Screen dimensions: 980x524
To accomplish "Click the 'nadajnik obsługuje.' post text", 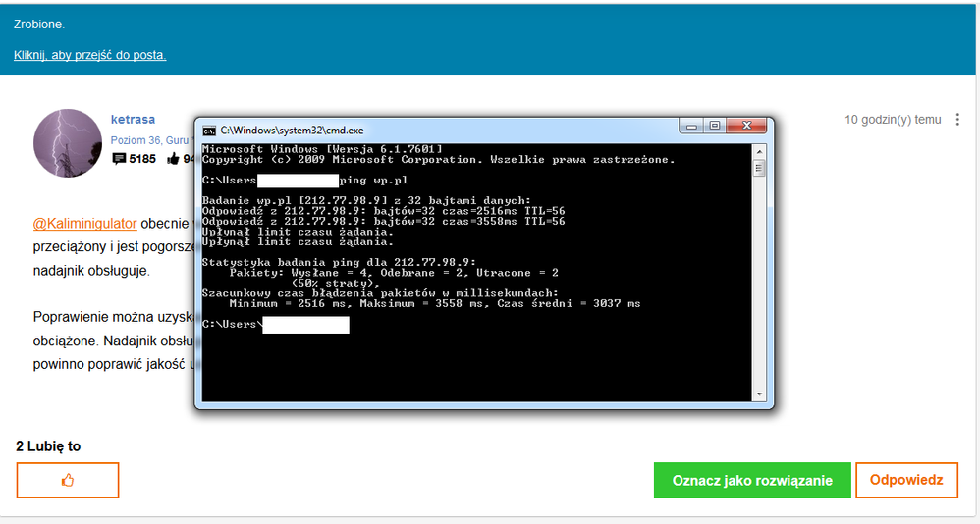I will point(91,271).
